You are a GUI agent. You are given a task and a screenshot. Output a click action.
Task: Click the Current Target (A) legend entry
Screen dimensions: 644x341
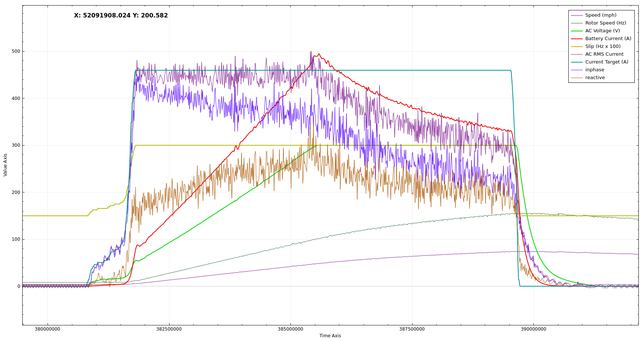(x=607, y=62)
